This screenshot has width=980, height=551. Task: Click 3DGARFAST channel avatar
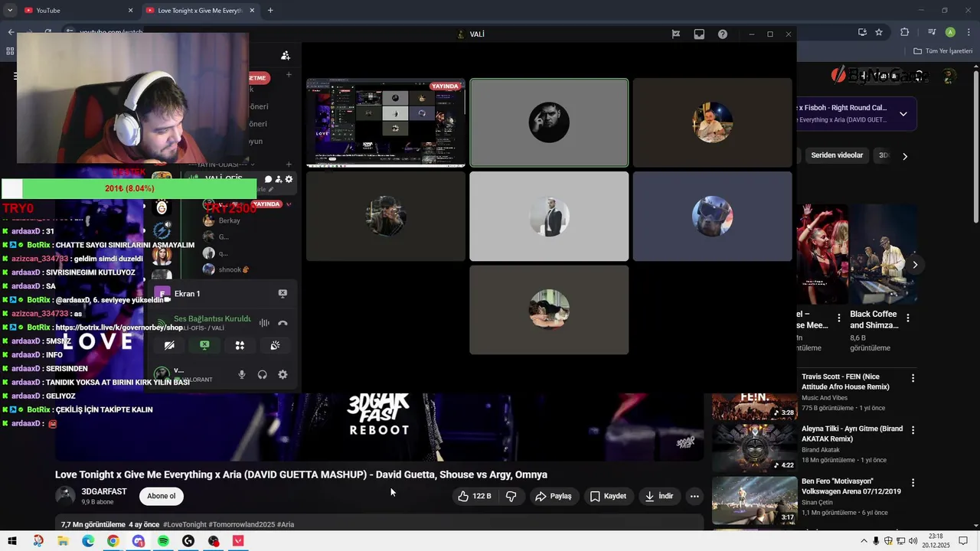(65, 496)
